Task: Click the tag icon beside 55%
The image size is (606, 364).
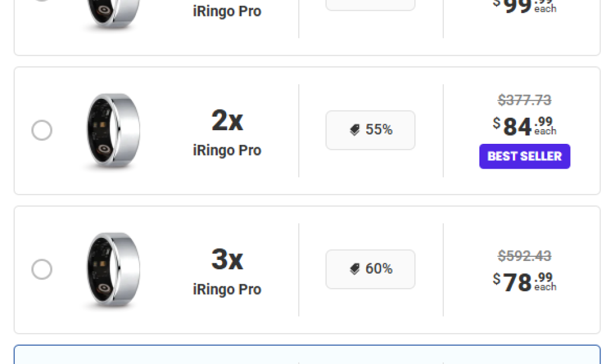Action: point(355,130)
